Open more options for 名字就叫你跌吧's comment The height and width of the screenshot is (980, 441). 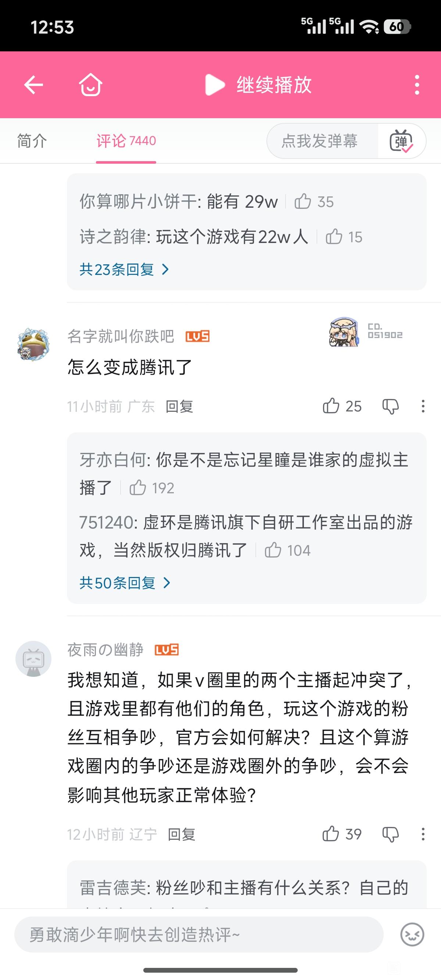(423, 406)
